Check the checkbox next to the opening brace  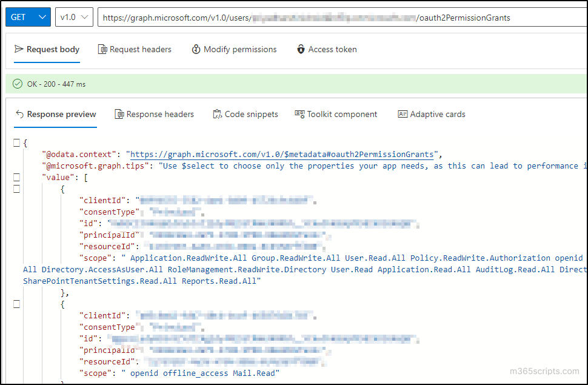[16, 143]
